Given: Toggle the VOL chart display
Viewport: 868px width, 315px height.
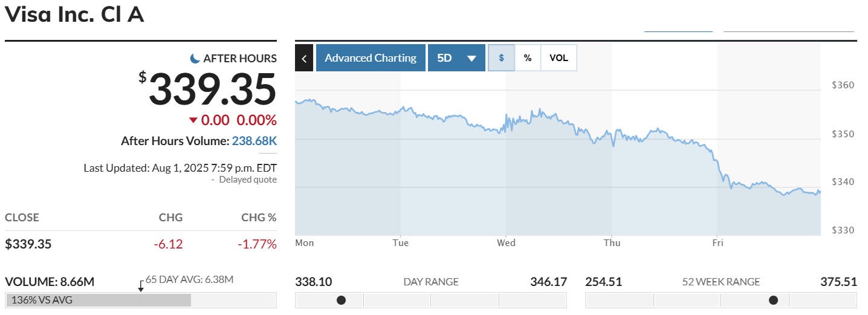Looking at the screenshot, I should 559,58.
